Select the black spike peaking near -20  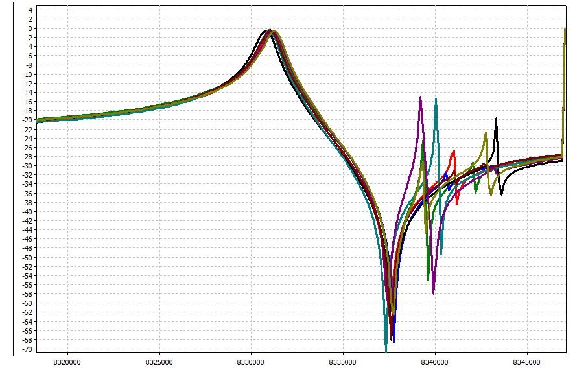[496, 119]
